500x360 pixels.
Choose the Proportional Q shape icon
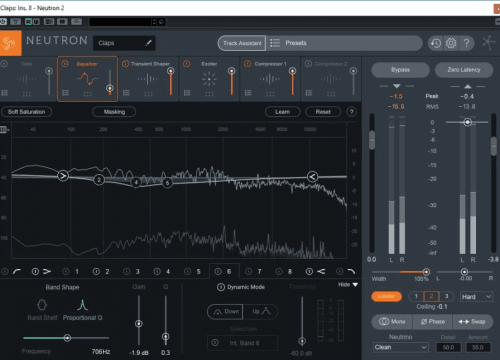(x=82, y=305)
